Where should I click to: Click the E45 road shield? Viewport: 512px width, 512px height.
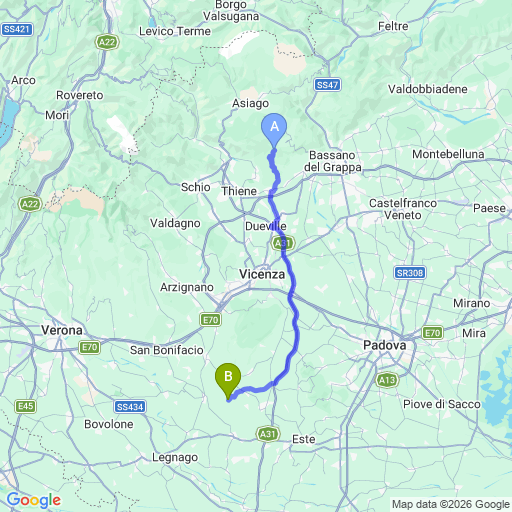click(x=25, y=406)
